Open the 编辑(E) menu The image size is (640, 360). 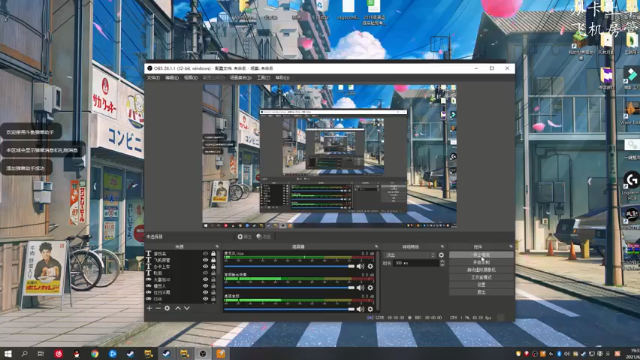click(x=172, y=78)
